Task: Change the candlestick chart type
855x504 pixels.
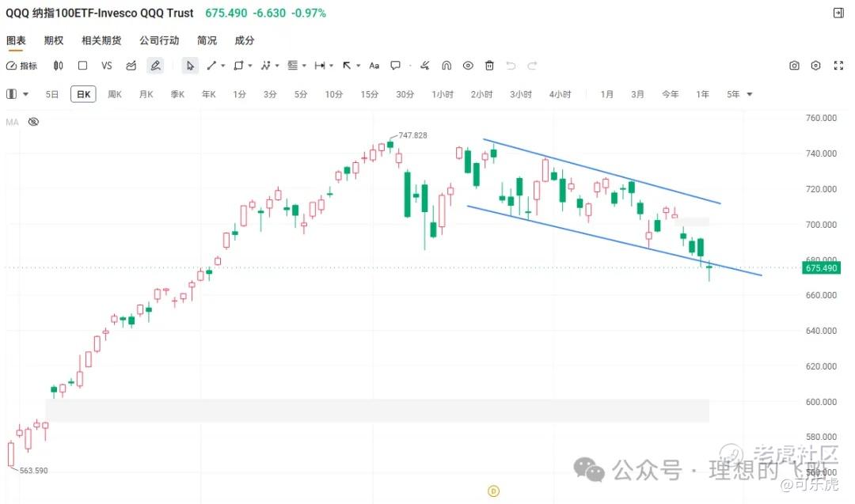Action: (x=59, y=66)
